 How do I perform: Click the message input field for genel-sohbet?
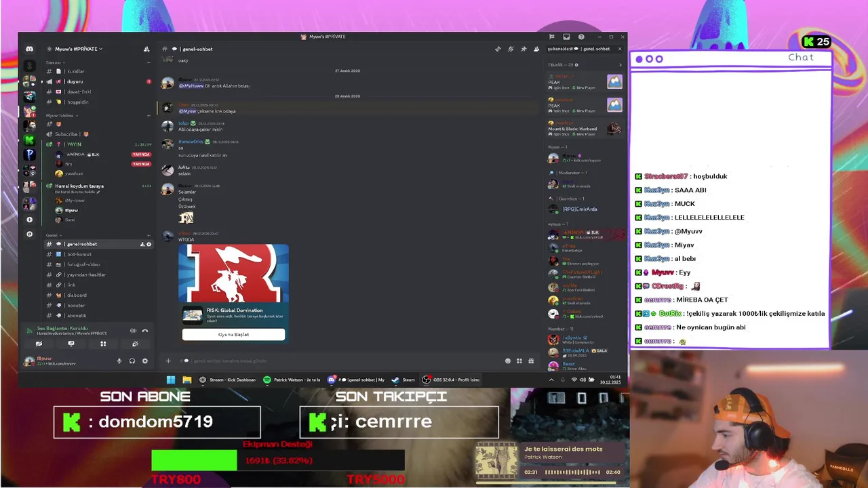pyautogui.click(x=346, y=361)
